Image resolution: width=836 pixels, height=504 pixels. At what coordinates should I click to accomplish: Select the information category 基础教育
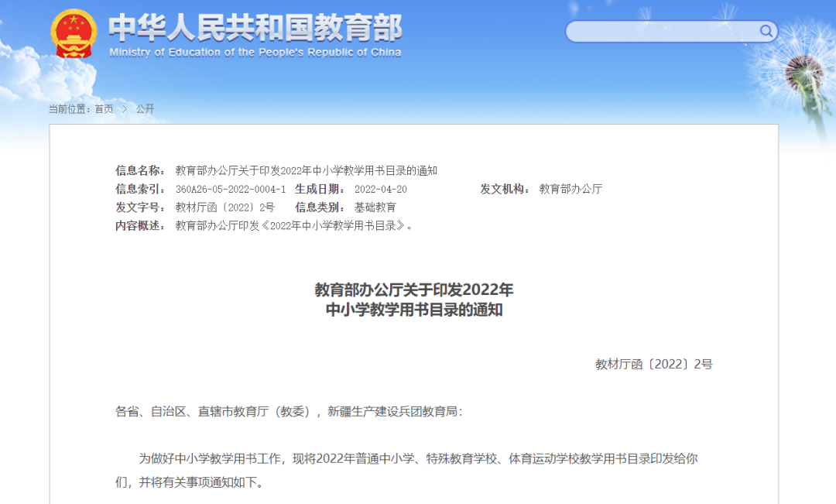point(375,207)
